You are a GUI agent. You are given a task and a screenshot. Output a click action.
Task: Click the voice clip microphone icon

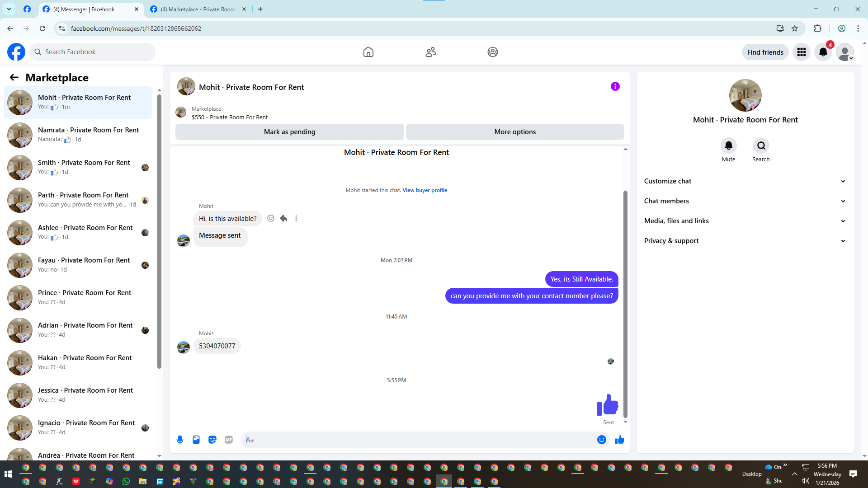[180, 440]
